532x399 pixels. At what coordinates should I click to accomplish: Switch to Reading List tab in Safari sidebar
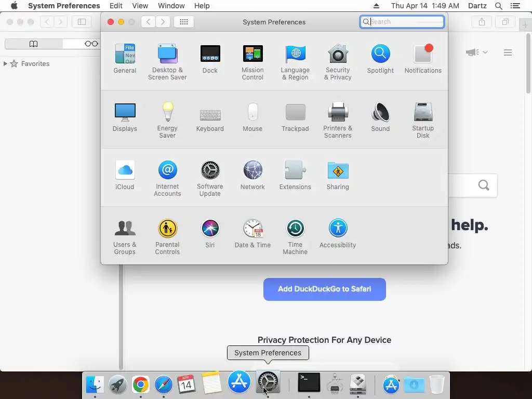(91, 44)
